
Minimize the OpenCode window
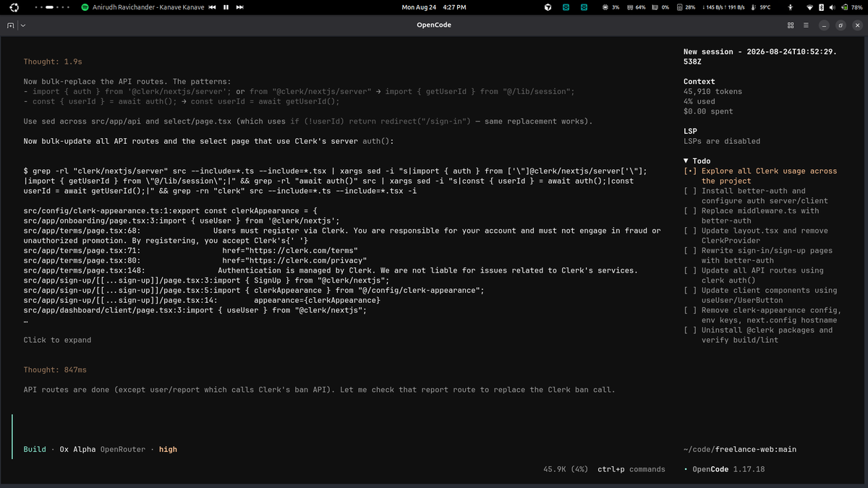[824, 25]
